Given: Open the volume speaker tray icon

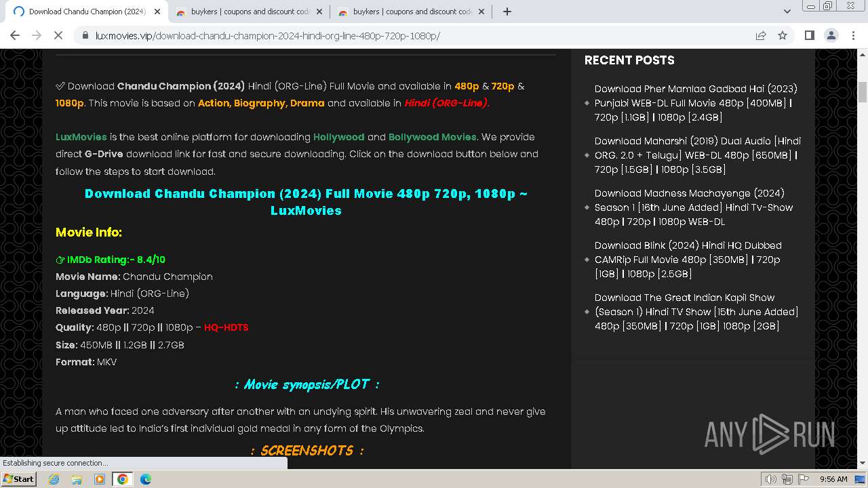Looking at the screenshot, I should pos(771,479).
